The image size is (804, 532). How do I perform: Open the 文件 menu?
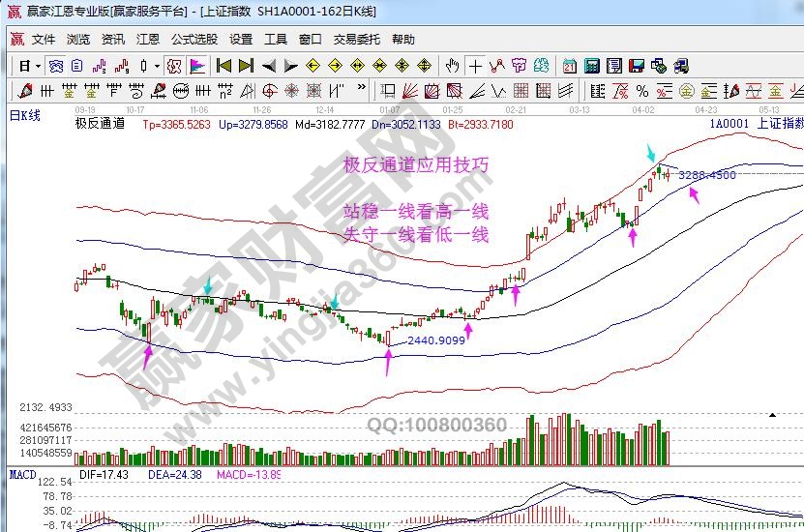pos(44,40)
